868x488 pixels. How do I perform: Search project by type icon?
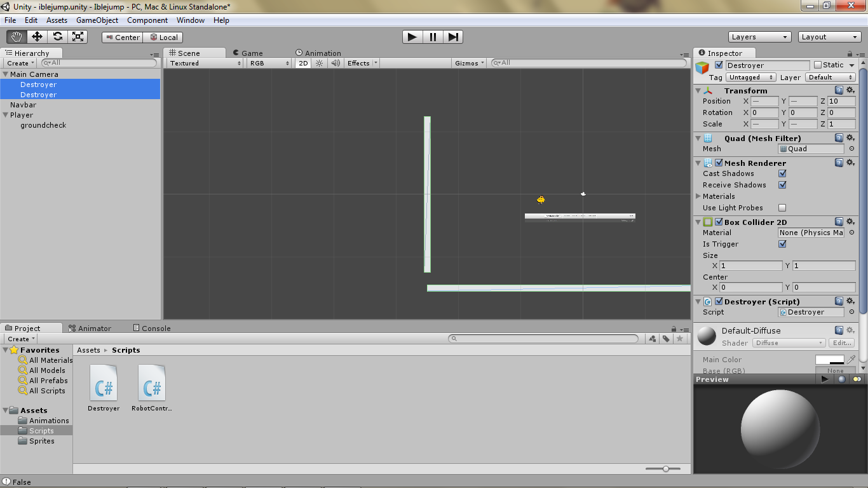coord(653,339)
